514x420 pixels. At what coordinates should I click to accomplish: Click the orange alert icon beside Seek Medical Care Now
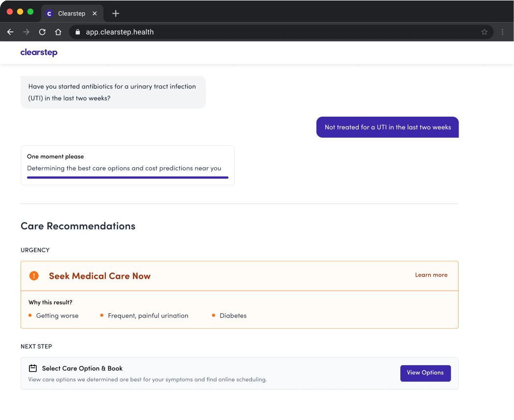34,275
